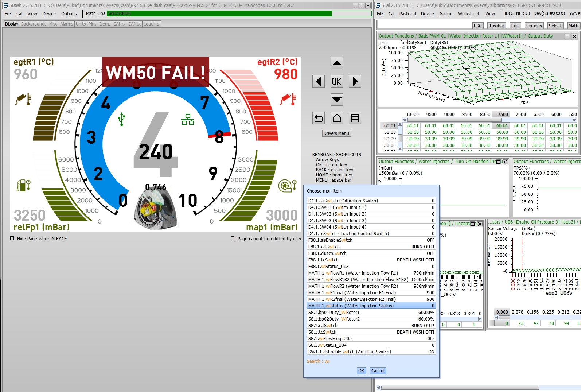Click the up arrow navigation button
Screen dimensions: 581x392
tap(336, 63)
